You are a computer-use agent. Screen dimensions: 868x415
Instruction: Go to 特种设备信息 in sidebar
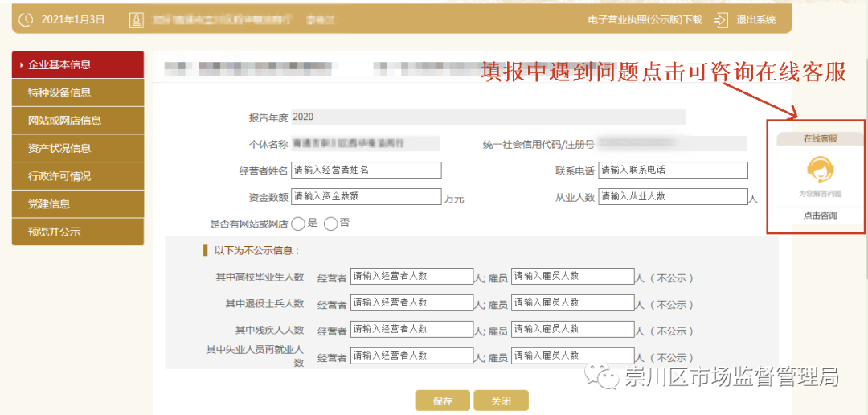pyautogui.click(x=78, y=92)
